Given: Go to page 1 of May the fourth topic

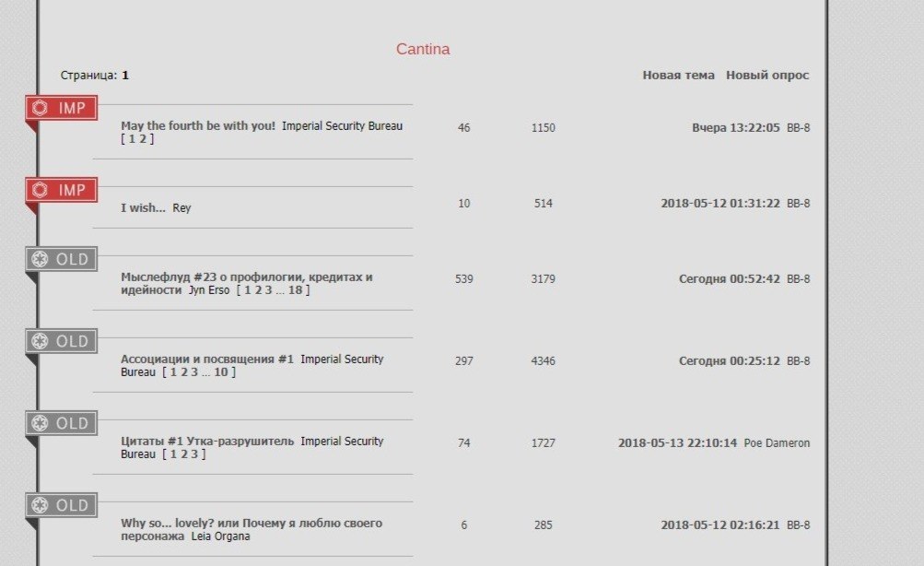Looking at the screenshot, I should coord(132,139).
